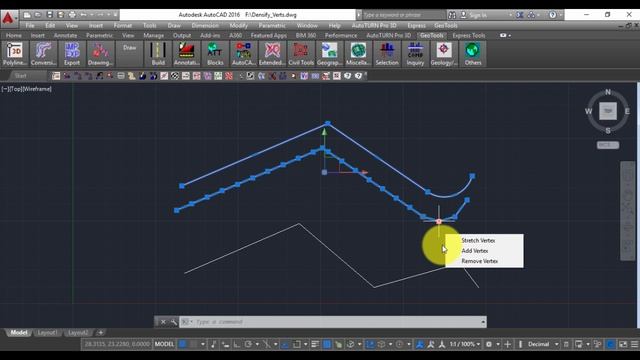Open the Export tools ribbon panel
640x360 pixels.
72,53
